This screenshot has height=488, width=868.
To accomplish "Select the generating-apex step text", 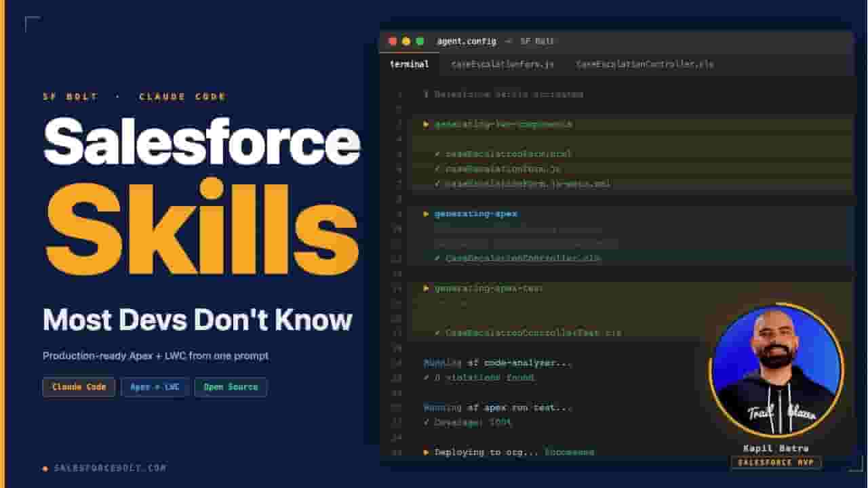I will (475, 213).
